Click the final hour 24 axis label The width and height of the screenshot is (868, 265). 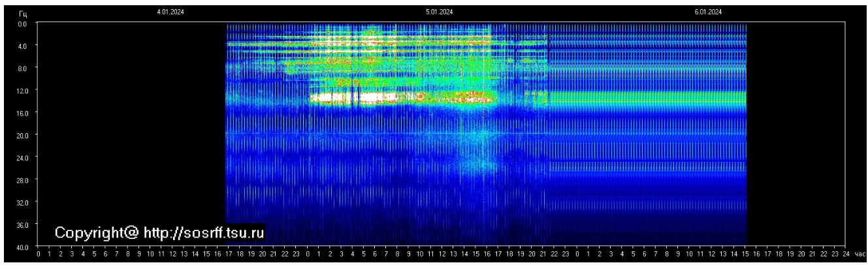[x=846, y=253]
